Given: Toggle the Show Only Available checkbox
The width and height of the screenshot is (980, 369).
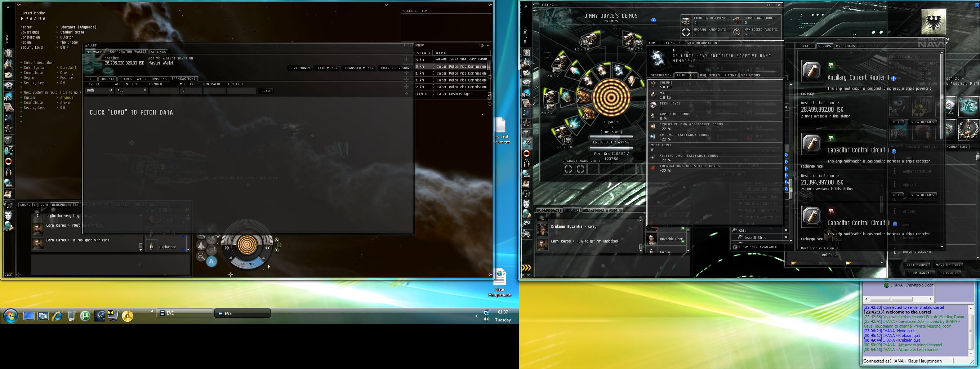Looking at the screenshot, I should [x=735, y=247].
